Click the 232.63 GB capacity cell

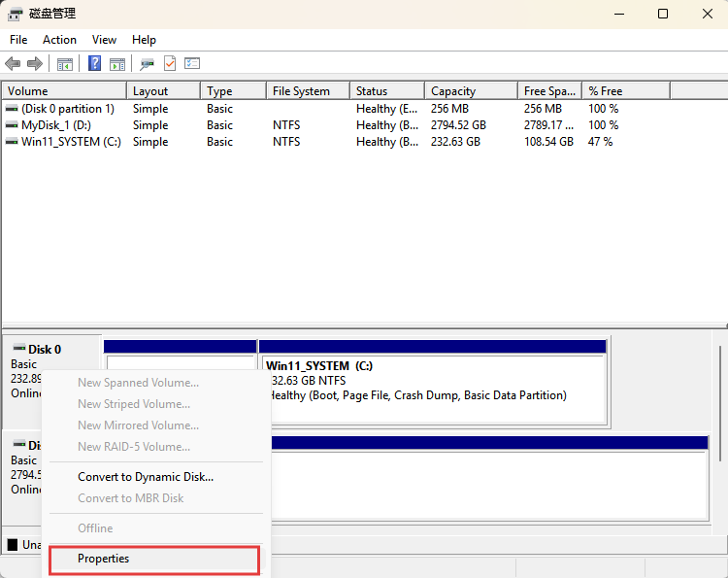[455, 142]
